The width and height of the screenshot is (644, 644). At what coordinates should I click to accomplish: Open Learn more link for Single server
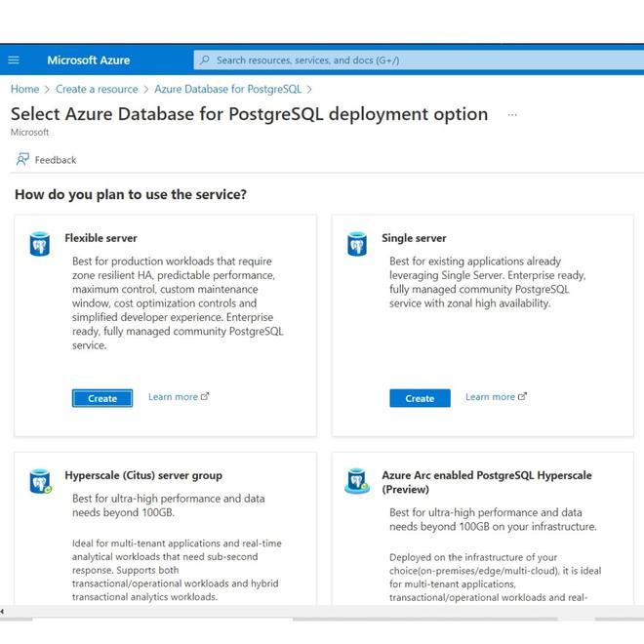click(496, 397)
